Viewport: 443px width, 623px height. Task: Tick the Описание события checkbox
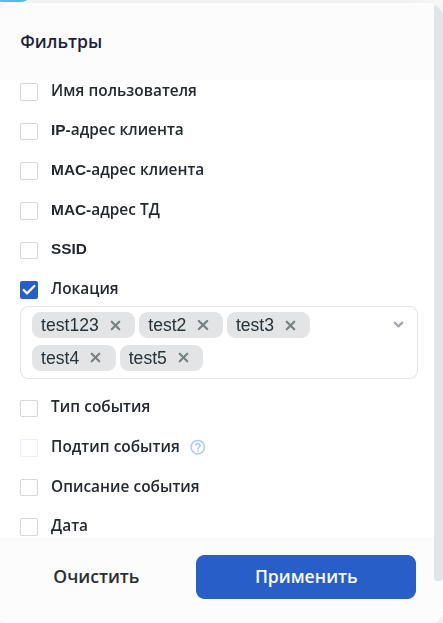[29, 487]
